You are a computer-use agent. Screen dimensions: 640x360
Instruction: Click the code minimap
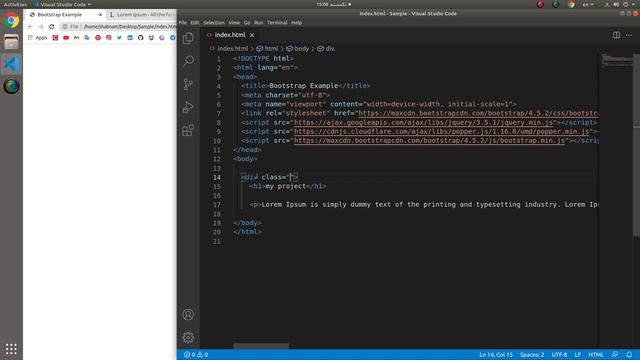pos(617,60)
